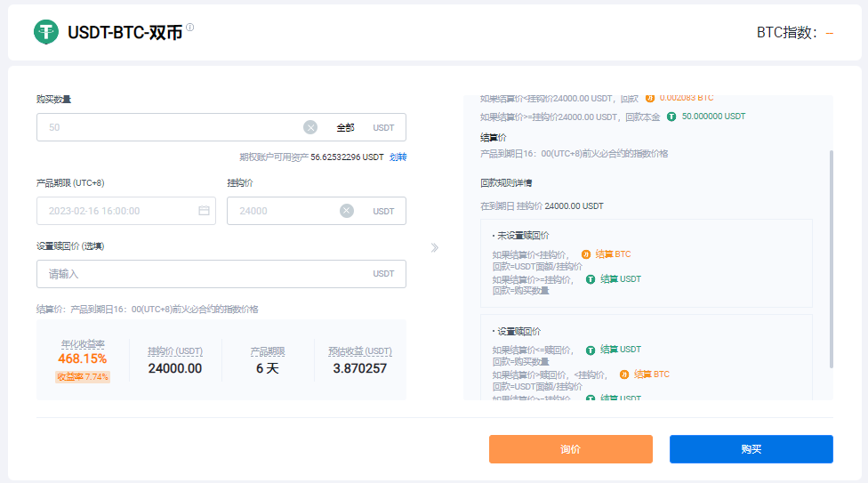The width and height of the screenshot is (868, 483).
Task: Open the calendar icon in the date field
Action: (204, 211)
